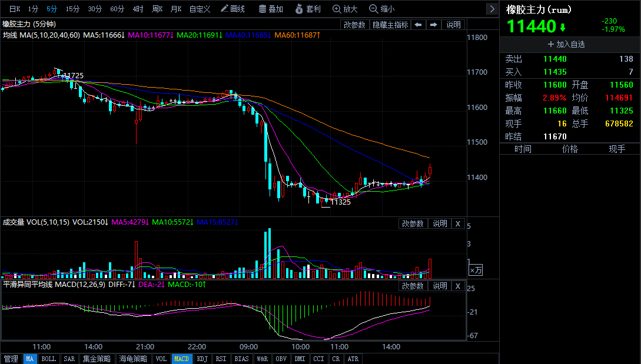The height and width of the screenshot is (364, 641).
Task: Zoom out with the 缩小 button
Action: tap(381, 9)
